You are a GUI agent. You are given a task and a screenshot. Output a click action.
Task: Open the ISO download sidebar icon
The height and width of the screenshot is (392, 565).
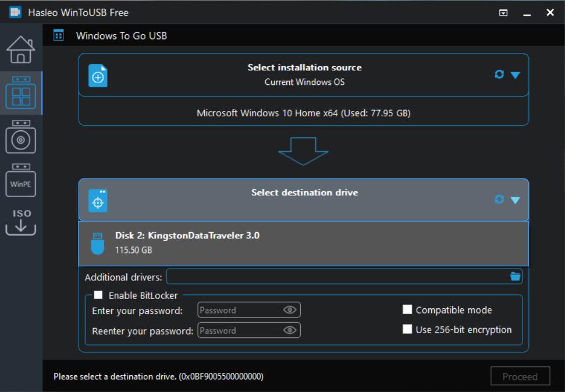[x=20, y=221]
